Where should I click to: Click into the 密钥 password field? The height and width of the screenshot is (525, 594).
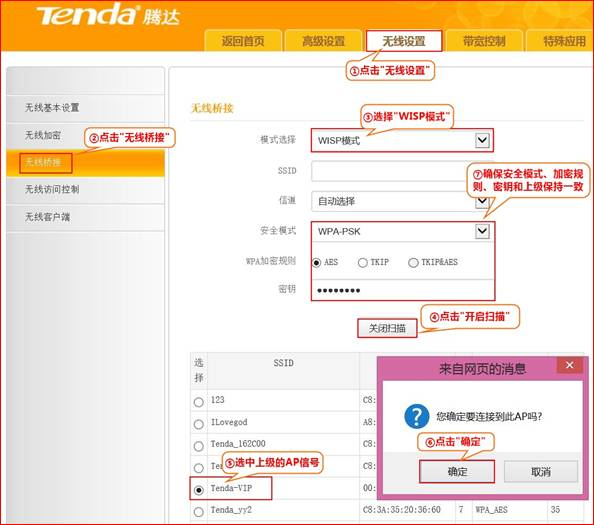(403, 290)
